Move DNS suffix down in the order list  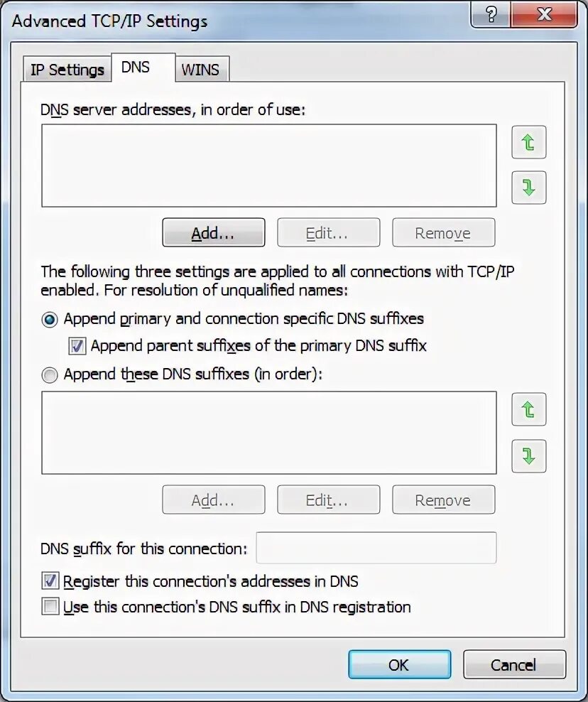[528, 456]
